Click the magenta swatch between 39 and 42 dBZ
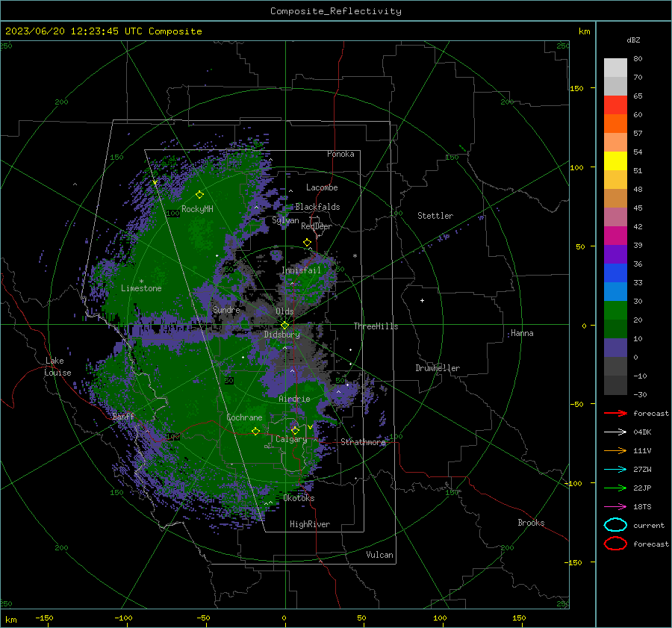Viewport: 672px width, 628px height. click(615, 236)
